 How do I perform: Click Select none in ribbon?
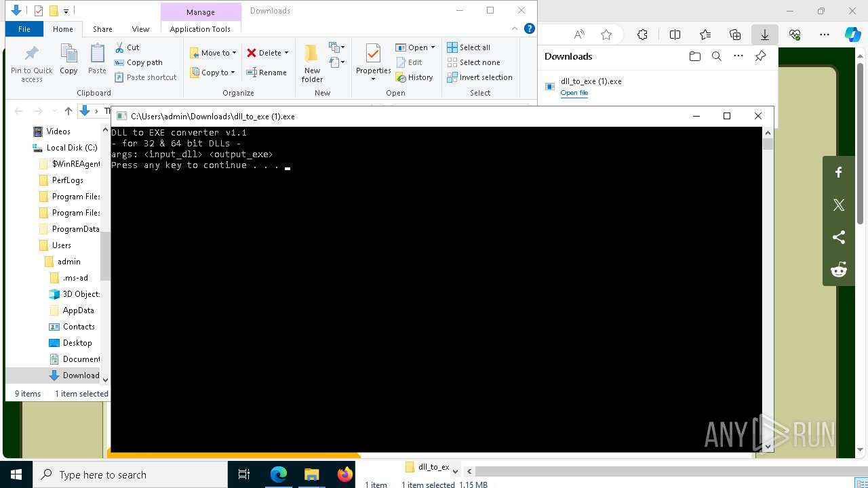(x=473, y=62)
